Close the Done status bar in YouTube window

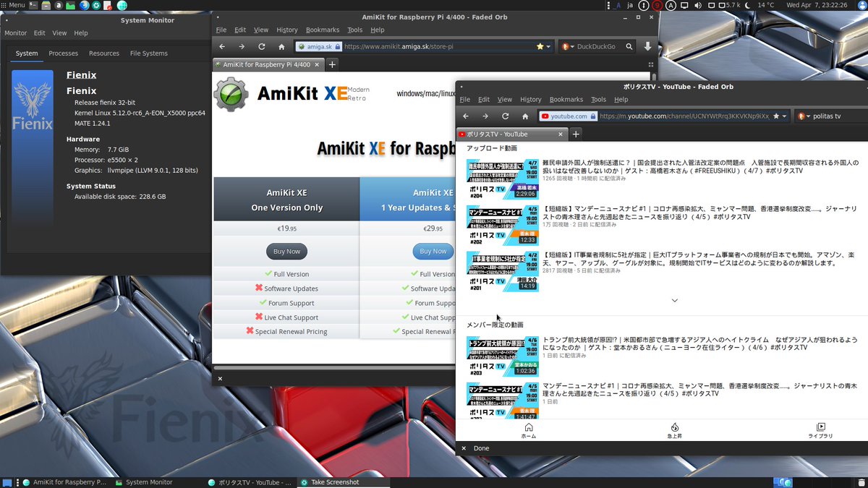pos(464,448)
